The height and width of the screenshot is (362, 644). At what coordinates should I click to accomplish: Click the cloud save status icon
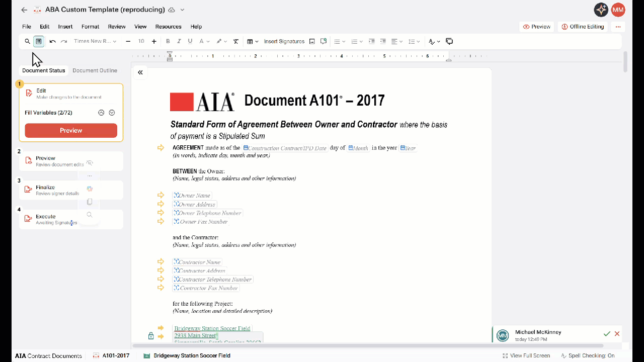172,10
